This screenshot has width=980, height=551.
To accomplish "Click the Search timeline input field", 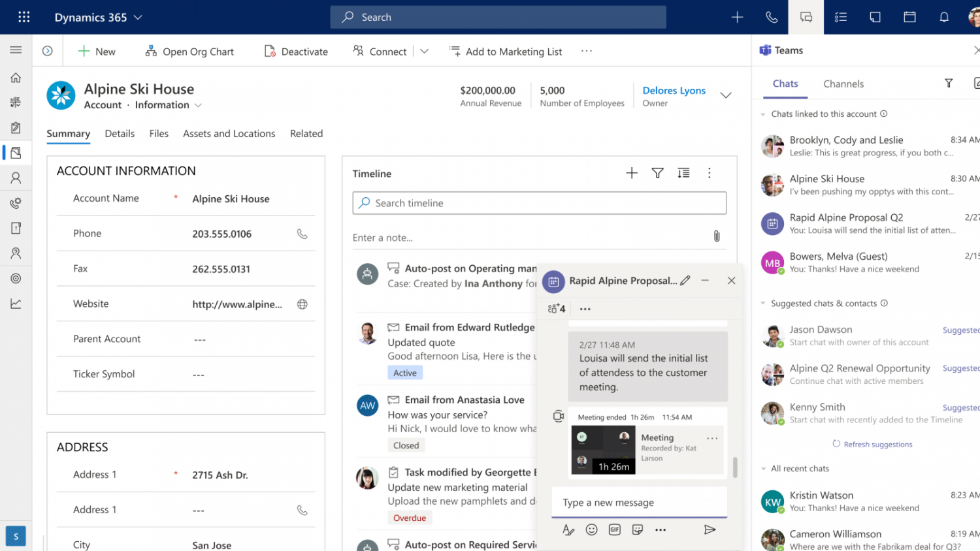I will [x=539, y=203].
